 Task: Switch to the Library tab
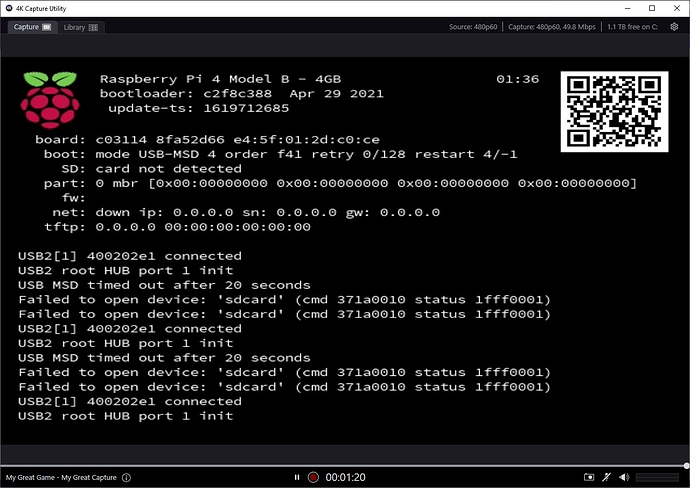tap(81, 27)
